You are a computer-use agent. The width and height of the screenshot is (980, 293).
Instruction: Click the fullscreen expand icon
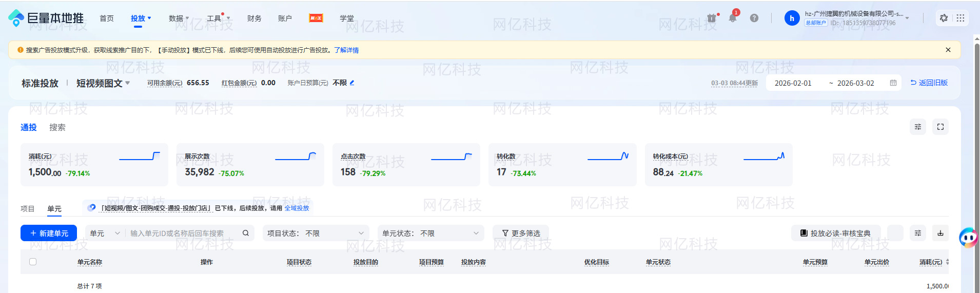940,127
